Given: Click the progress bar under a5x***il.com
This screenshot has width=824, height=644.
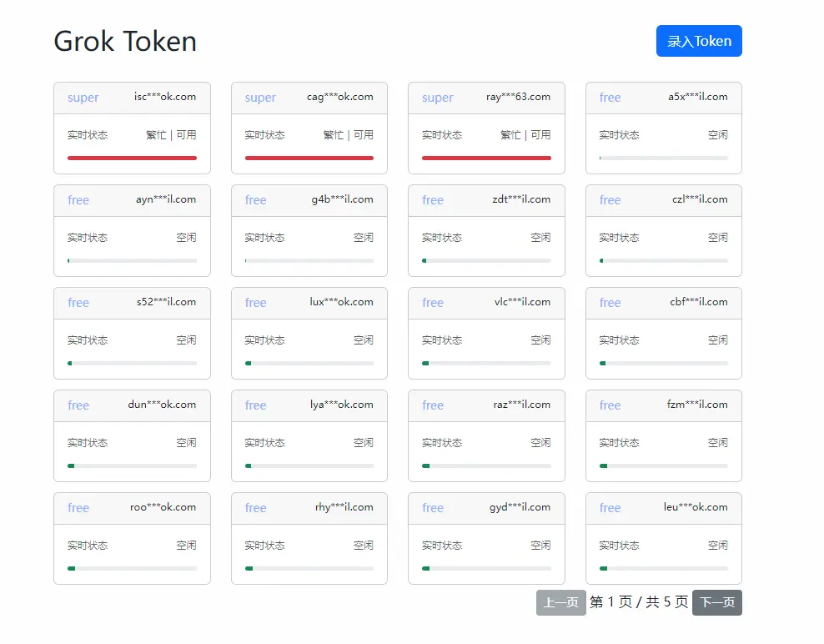Looking at the screenshot, I should (x=664, y=158).
